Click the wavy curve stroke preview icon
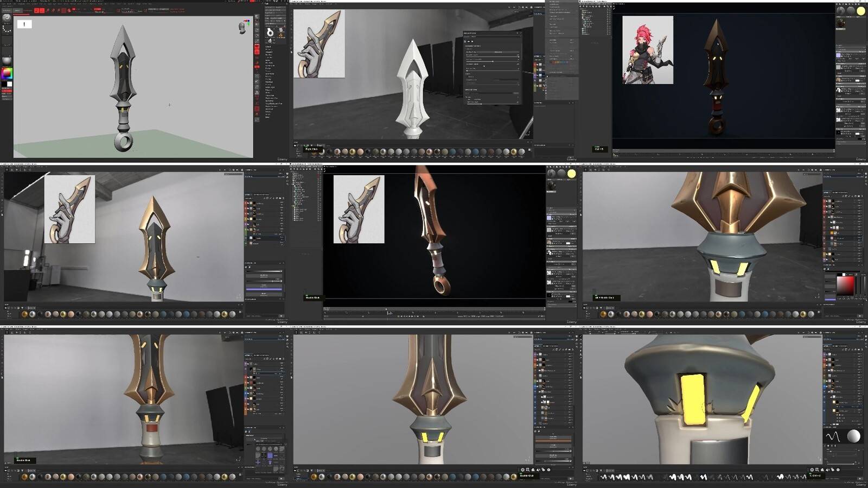 click(x=833, y=436)
